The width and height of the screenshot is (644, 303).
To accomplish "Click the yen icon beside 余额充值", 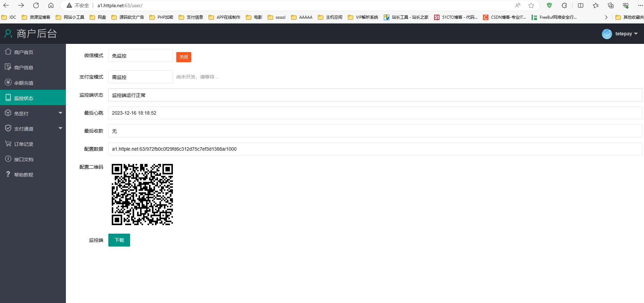I will coord(8,82).
